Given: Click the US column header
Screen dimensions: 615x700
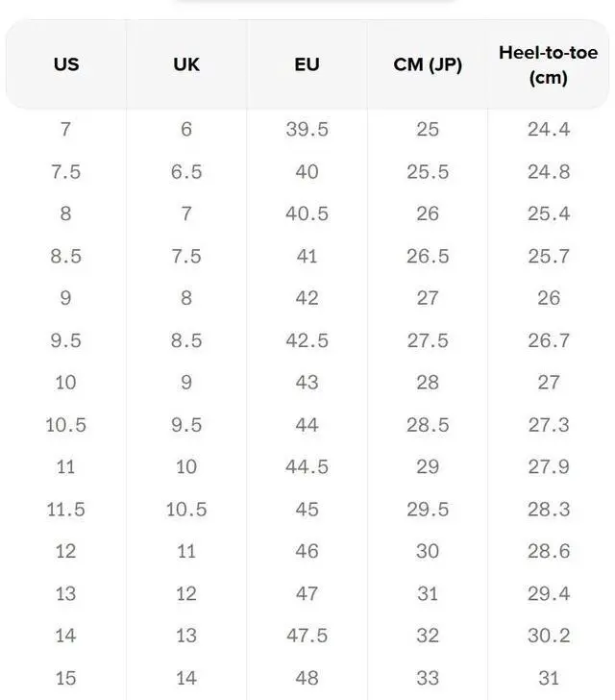Looking at the screenshot, I should point(66,65).
